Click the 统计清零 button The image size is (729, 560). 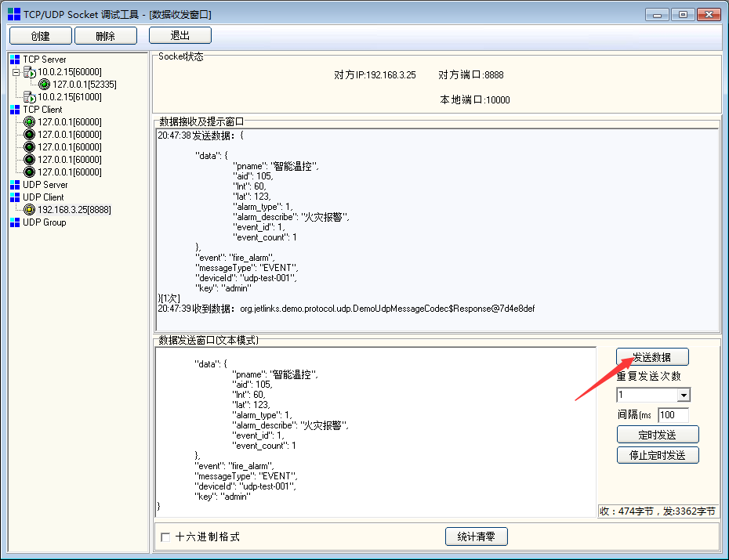pyautogui.click(x=476, y=537)
